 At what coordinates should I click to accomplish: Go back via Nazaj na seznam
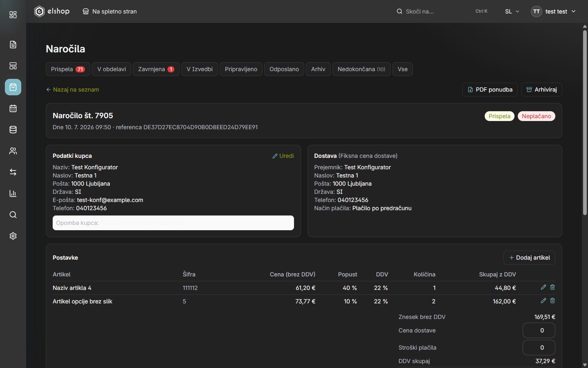tap(72, 90)
